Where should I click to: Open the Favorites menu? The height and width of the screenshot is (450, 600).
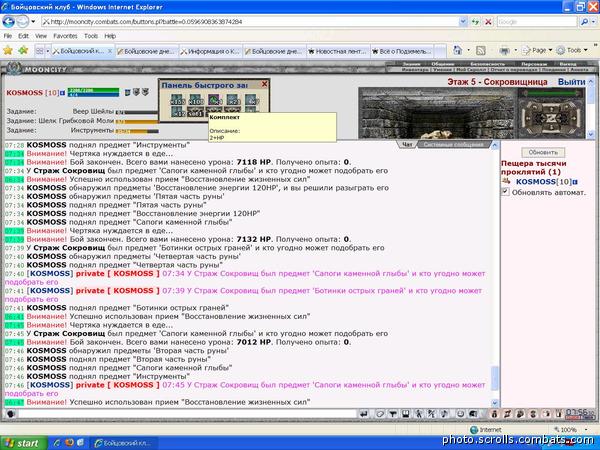65,36
